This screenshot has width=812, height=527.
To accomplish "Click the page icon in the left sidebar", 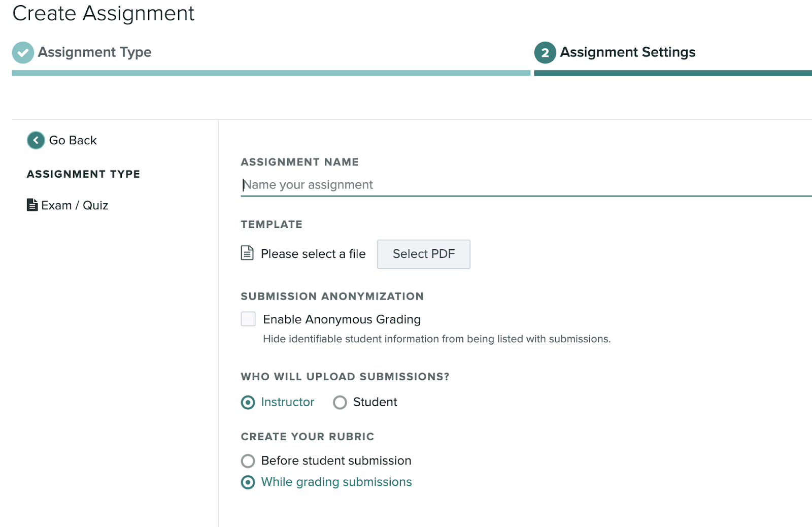I will pyautogui.click(x=32, y=205).
